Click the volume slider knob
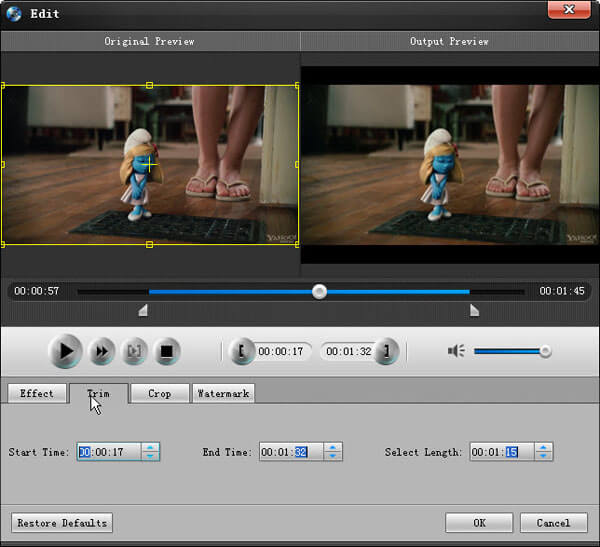The image size is (600, 547). (x=545, y=351)
